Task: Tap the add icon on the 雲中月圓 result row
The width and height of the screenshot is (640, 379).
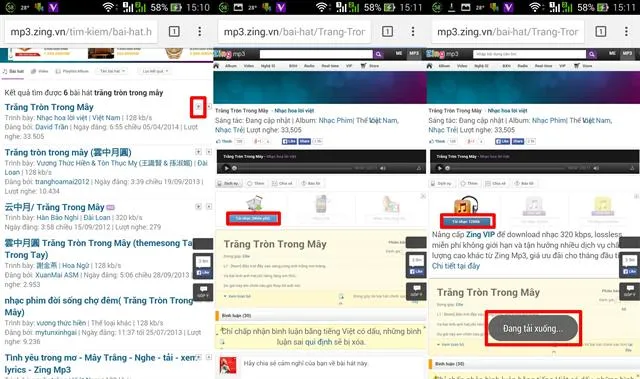Action: [x=198, y=152]
